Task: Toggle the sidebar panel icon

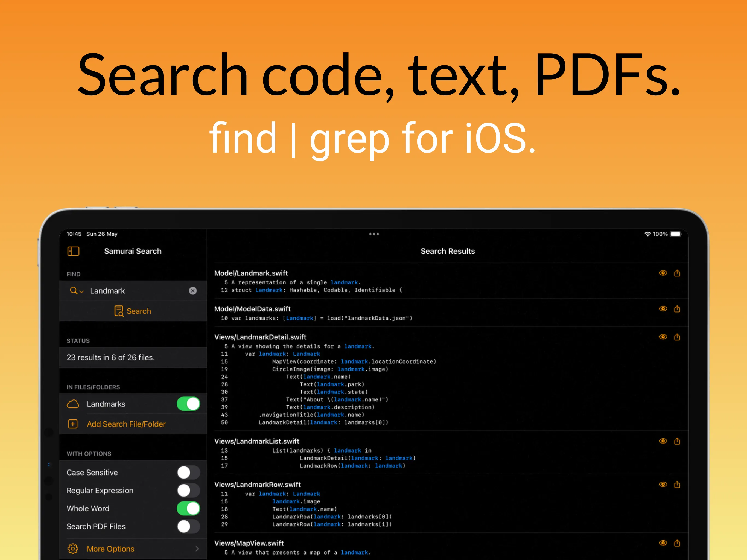Action: pos(73,251)
